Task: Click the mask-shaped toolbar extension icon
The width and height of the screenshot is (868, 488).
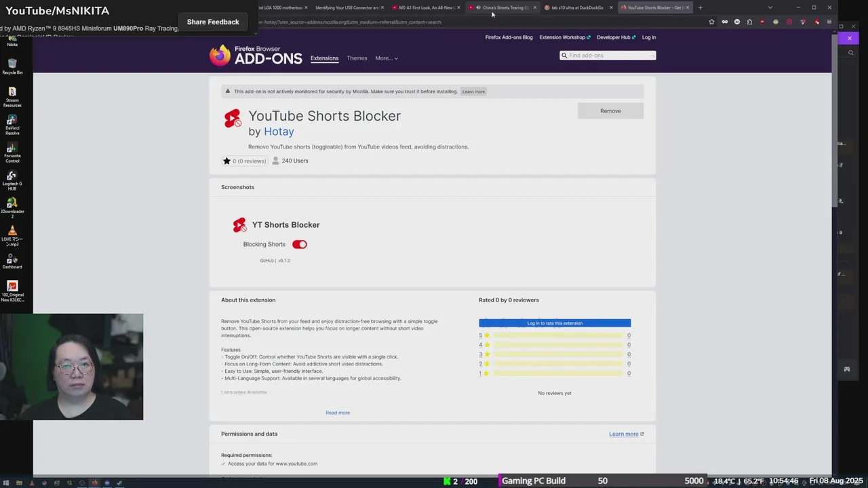Action: [x=724, y=22]
